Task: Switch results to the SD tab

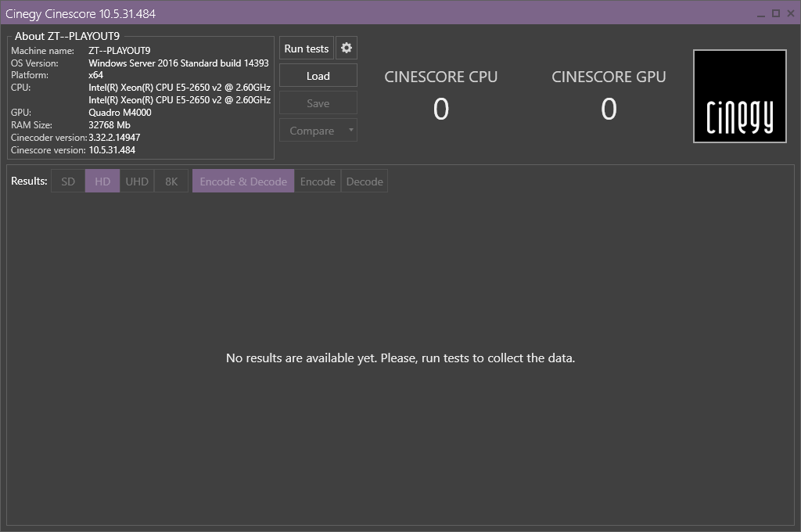Action: 68,182
